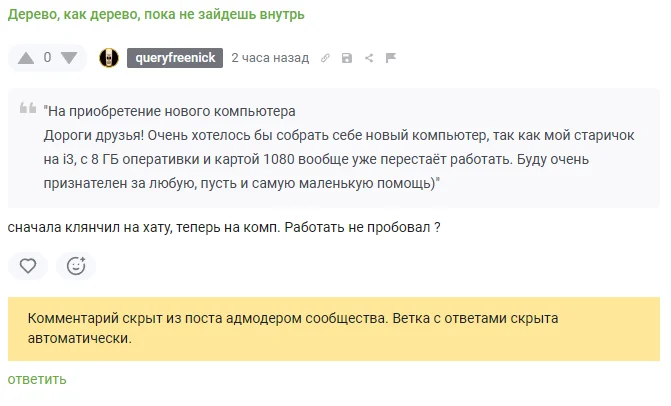Click the "ответить" reply link
Image resolution: width=671 pixels, height=406 pixels.
pos(37,379)
